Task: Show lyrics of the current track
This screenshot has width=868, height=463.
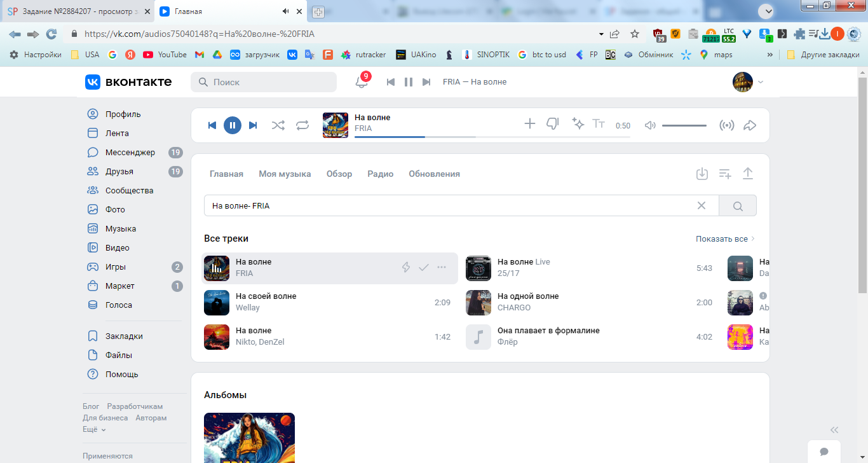Action: [x=599, y=123]
